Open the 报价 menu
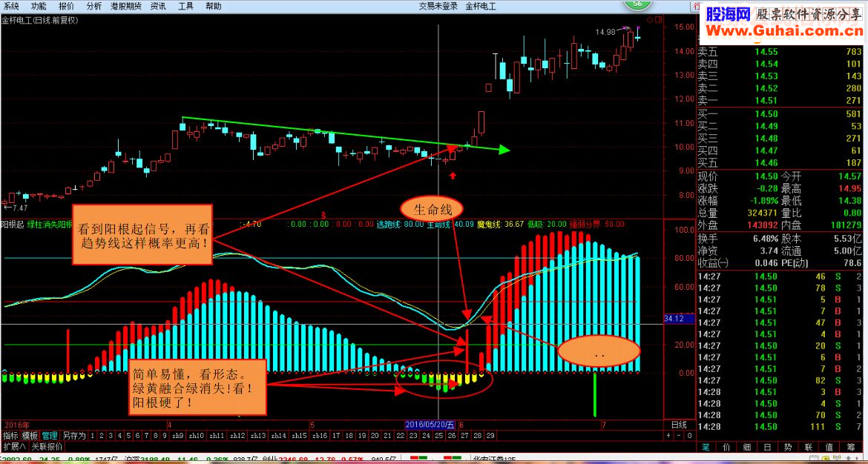868x464 pixels. point(67,6)
